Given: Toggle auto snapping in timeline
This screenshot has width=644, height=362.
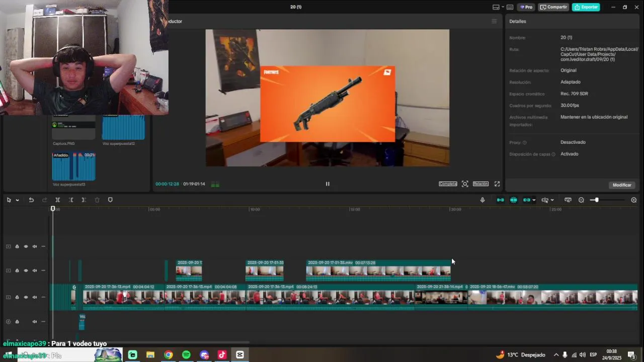Looking at the screenshot, I should [513, 200].
